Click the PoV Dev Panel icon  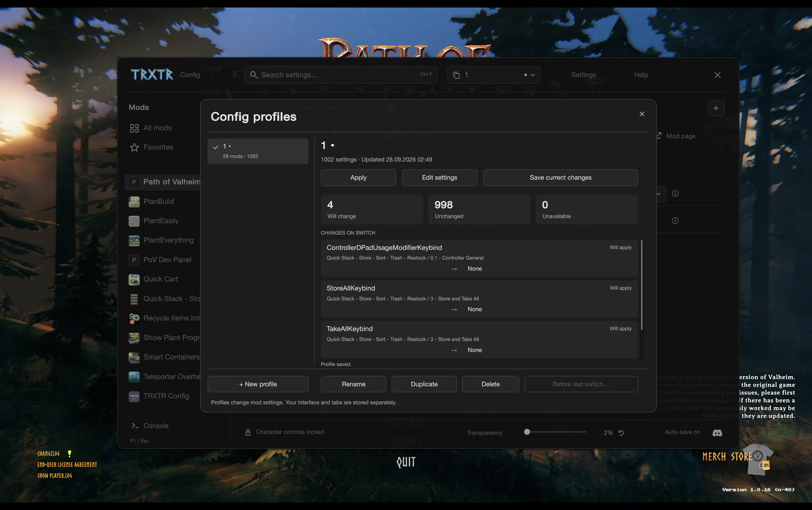(134, 260)
